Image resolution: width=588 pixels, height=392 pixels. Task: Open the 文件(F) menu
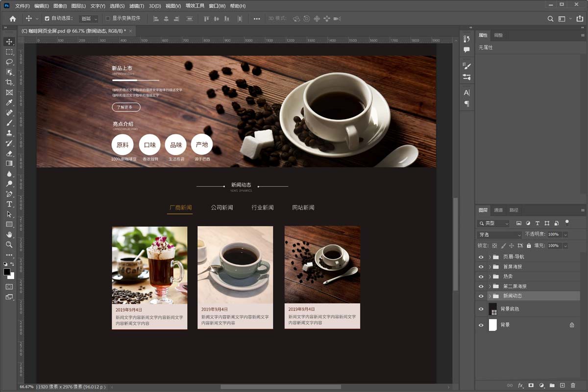[x=23, y=6]
